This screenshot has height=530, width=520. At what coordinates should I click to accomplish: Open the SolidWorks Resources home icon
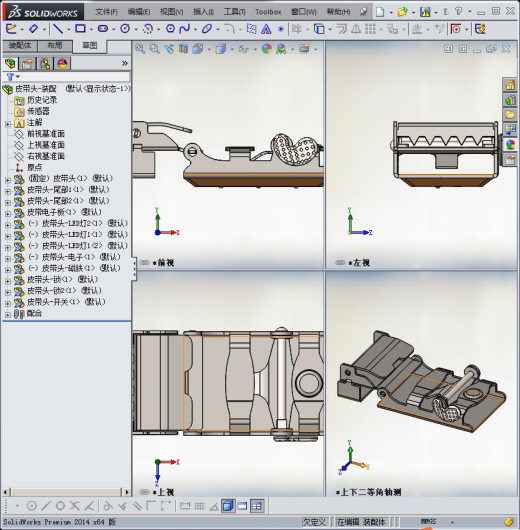click(x=510, y=85)
